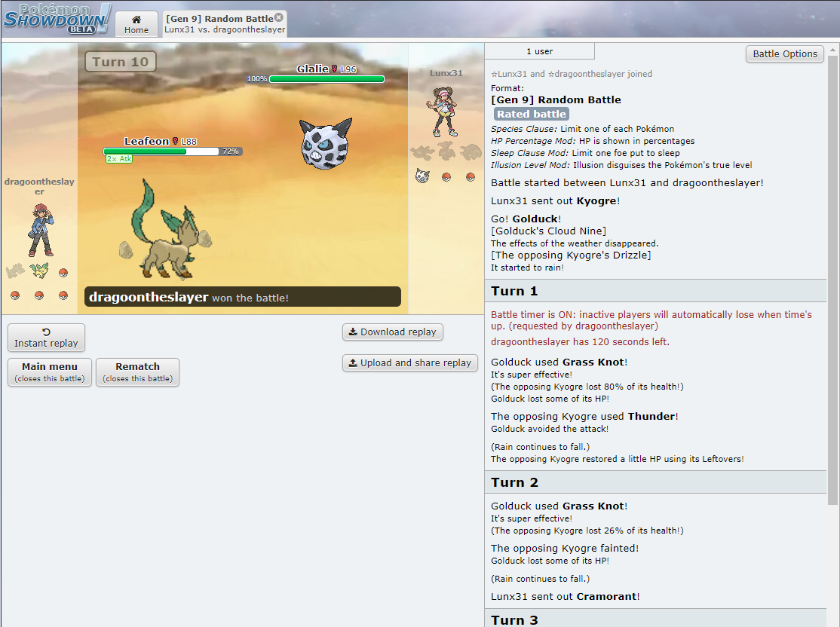
Task: Click the Turn 2 header in the log
Action: [656, 482]
